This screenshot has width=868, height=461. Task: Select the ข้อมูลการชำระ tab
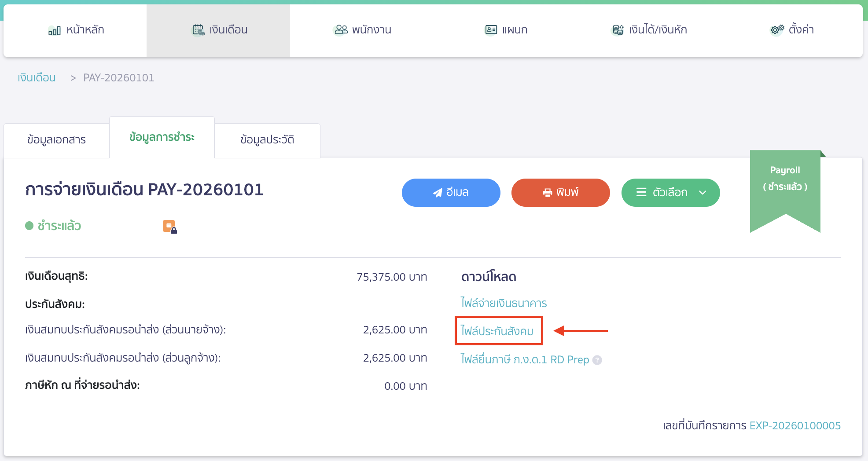pyautogui.click(x=162, y=137)
